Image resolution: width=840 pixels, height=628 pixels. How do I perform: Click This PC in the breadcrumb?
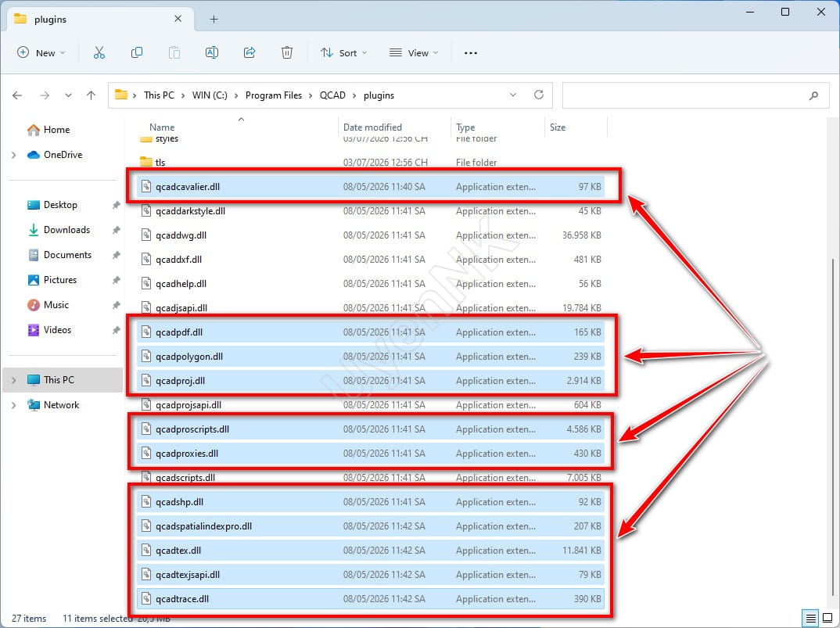click(159, 95)
